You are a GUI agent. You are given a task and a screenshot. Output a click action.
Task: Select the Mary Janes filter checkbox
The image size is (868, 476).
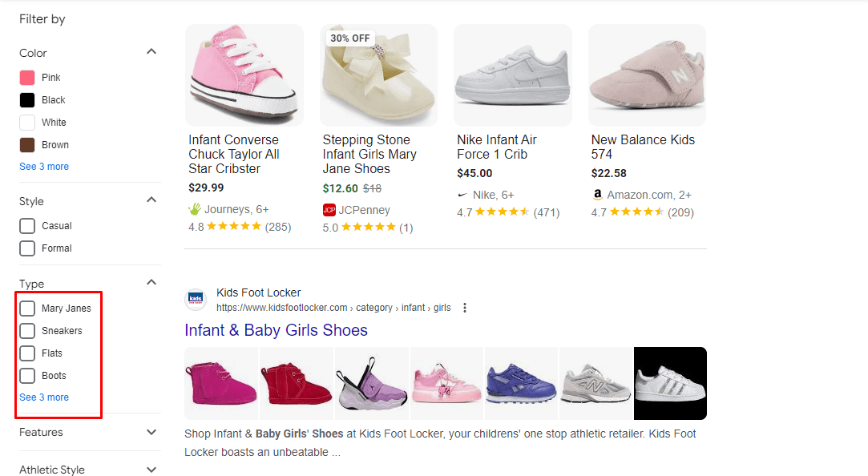click(x=28, y=308)
